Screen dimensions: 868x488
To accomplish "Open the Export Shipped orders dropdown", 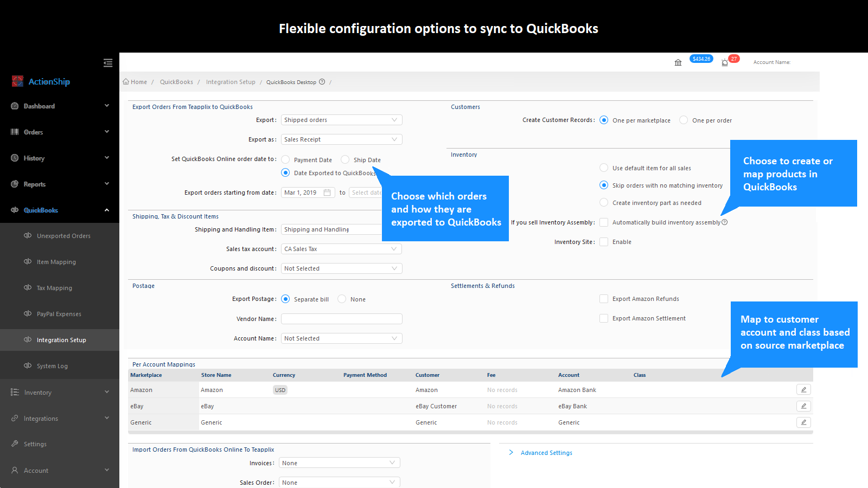I will coord(342,120).
